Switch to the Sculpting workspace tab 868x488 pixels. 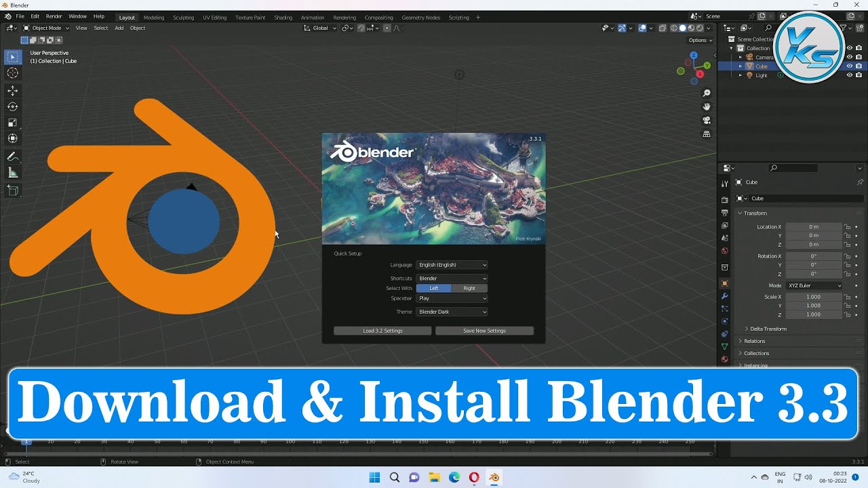tap(183, 18)
